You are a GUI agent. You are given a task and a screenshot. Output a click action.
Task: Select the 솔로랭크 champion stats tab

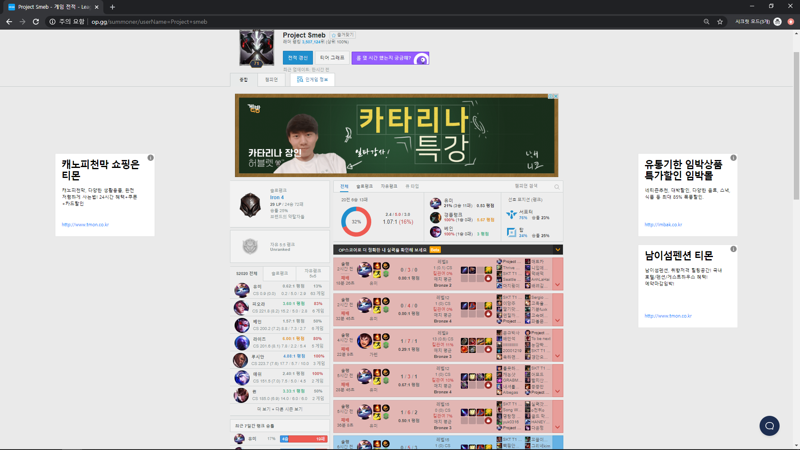point(280,273)
